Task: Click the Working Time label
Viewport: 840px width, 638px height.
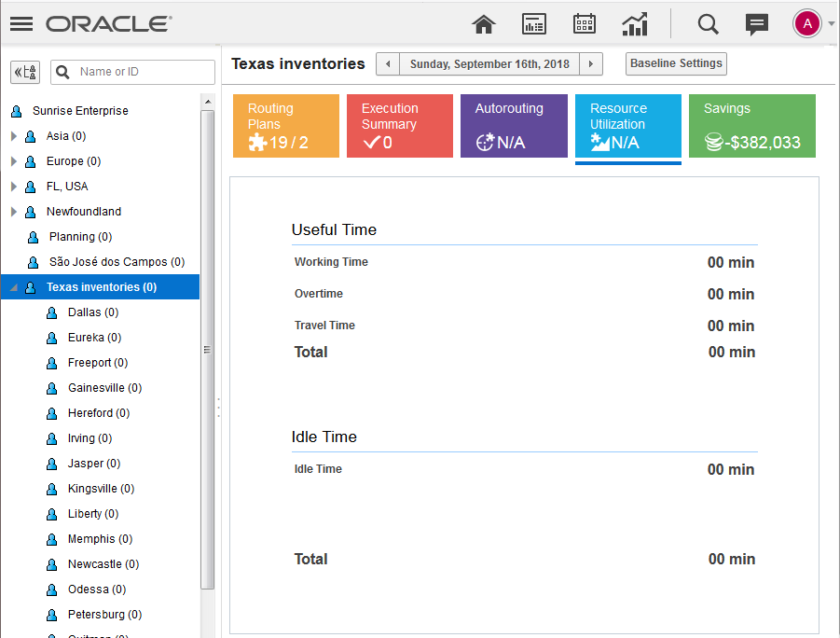Action: point(331,262)
